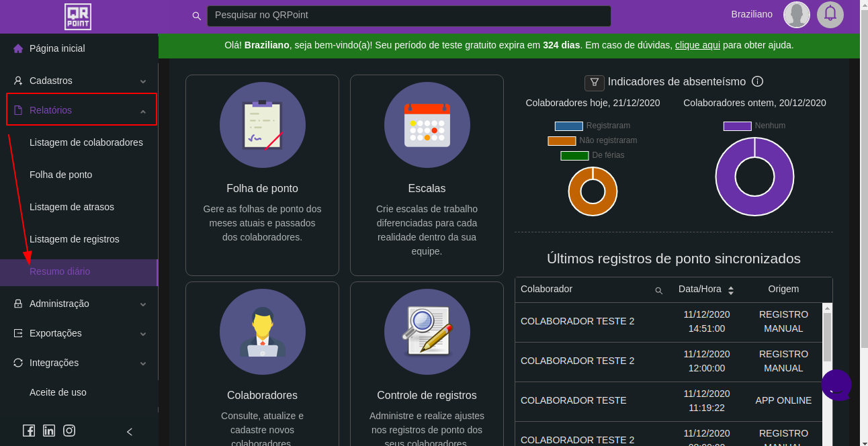Open the Facebook icon in sidebar

pos(29,431)
